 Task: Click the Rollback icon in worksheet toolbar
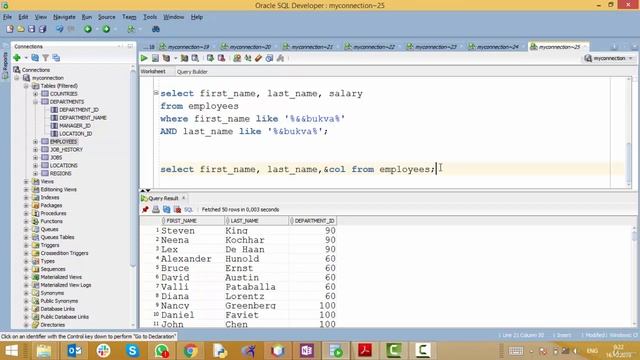(221, 58)
